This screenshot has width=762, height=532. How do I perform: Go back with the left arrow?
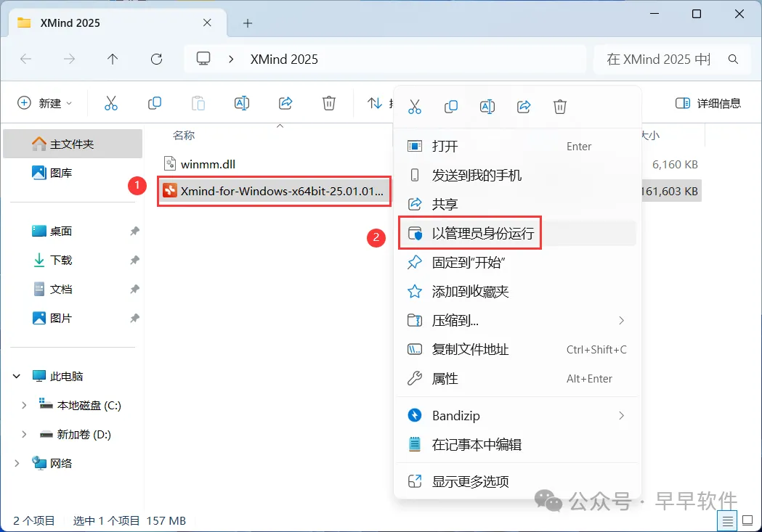point(25,60)
